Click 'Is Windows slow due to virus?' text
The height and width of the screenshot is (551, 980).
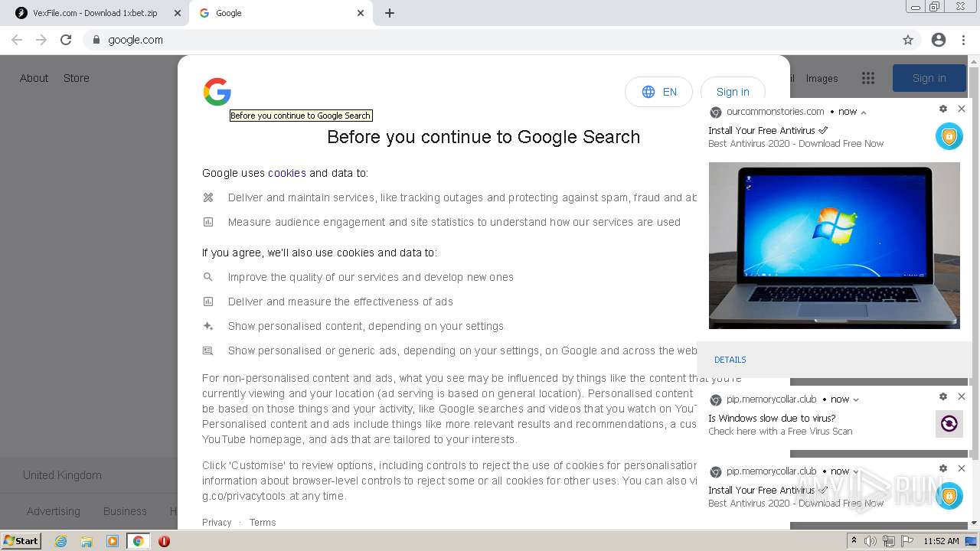point(772,418)
